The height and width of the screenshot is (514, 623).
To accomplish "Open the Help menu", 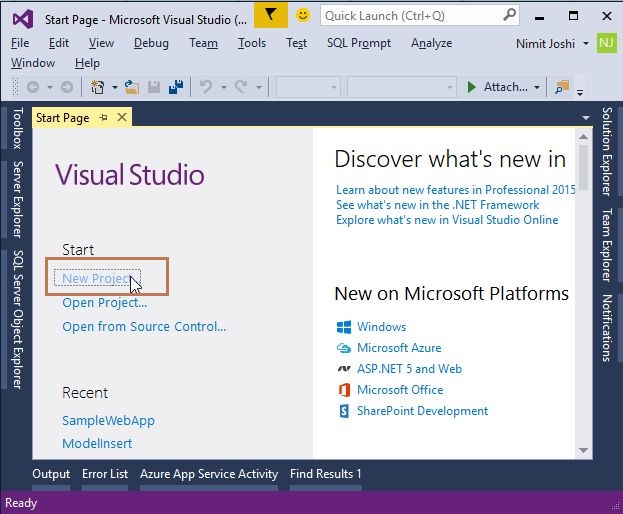I will (x=87, y=63).
